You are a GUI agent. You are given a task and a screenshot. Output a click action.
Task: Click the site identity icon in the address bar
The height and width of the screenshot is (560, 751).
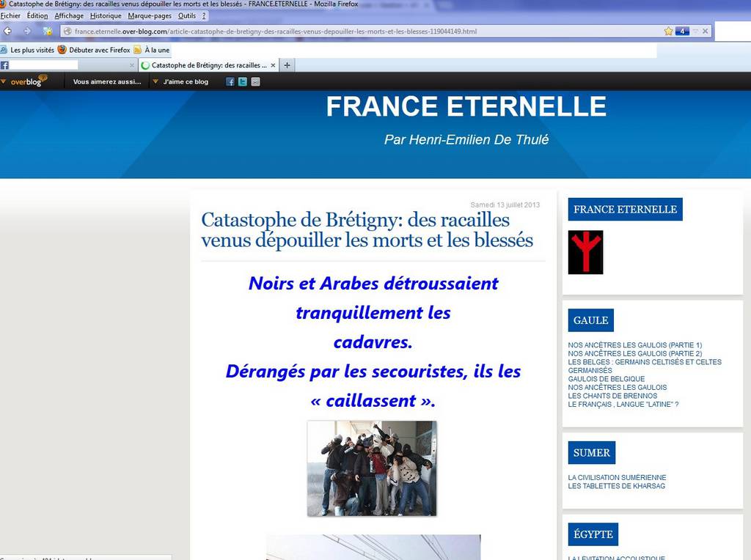[x=67, y=32]
